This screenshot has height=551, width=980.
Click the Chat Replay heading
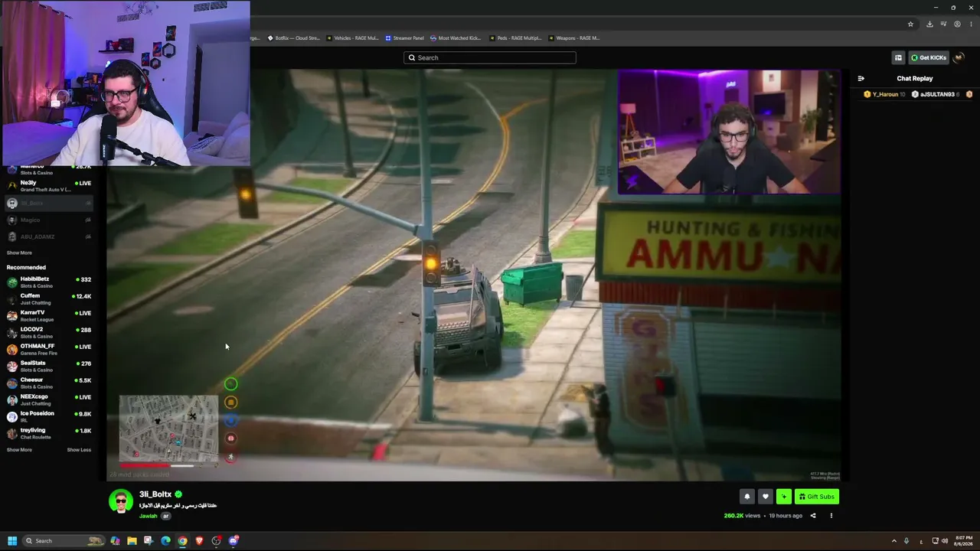pyautogui.click(x=915, y=78)
